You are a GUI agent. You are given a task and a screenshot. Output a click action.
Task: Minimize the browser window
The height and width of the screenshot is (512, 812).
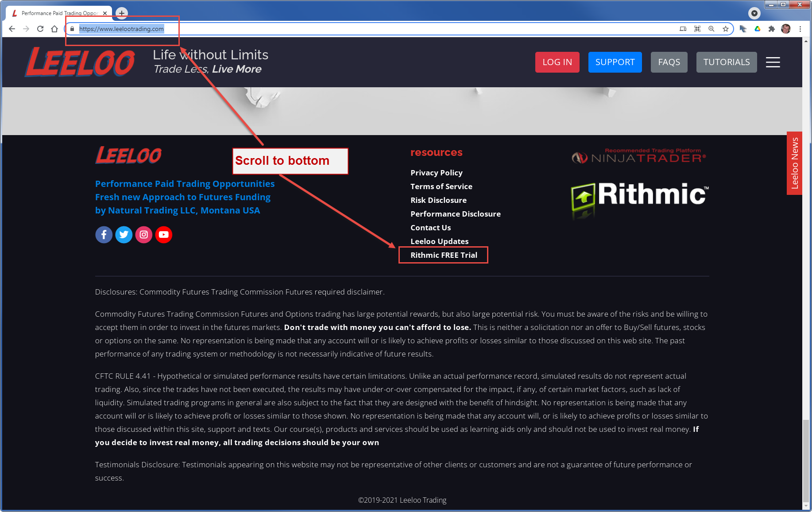771,4
